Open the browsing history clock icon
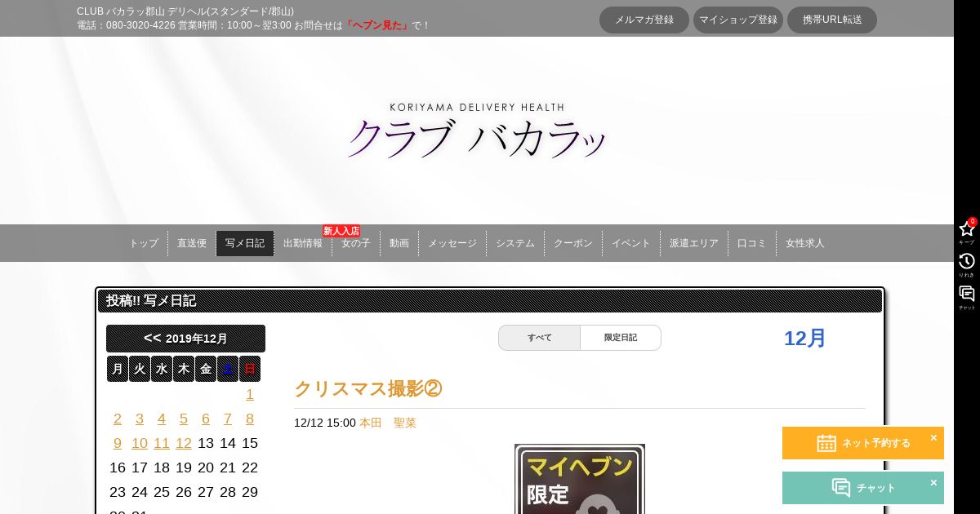 [967, 261]
